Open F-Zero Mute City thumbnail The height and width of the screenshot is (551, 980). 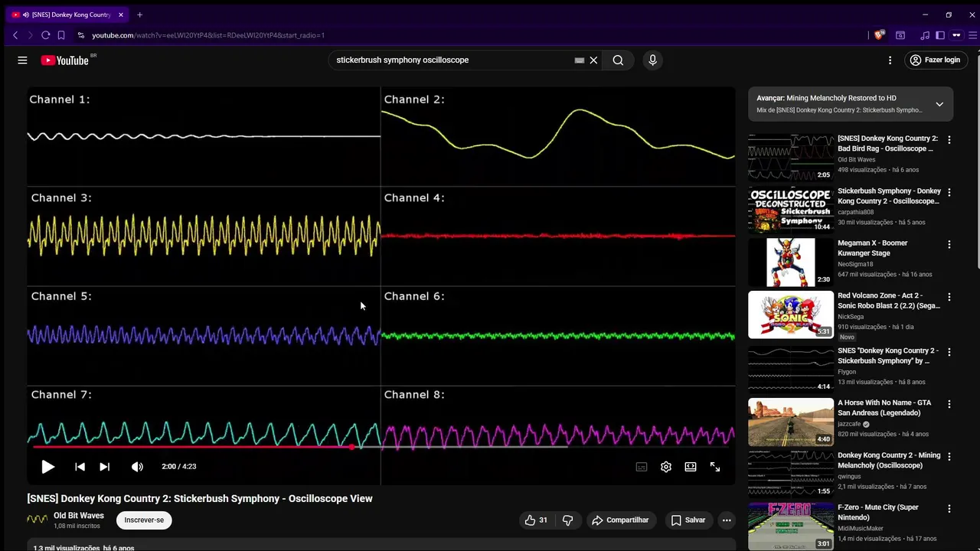pos(791,526)
